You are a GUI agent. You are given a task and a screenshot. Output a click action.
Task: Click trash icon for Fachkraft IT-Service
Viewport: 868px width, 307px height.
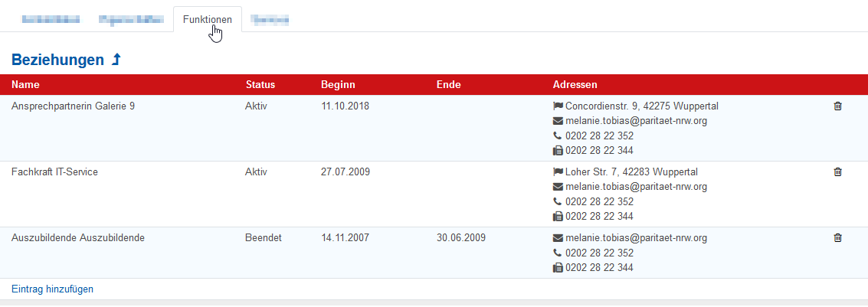point(837,172)
